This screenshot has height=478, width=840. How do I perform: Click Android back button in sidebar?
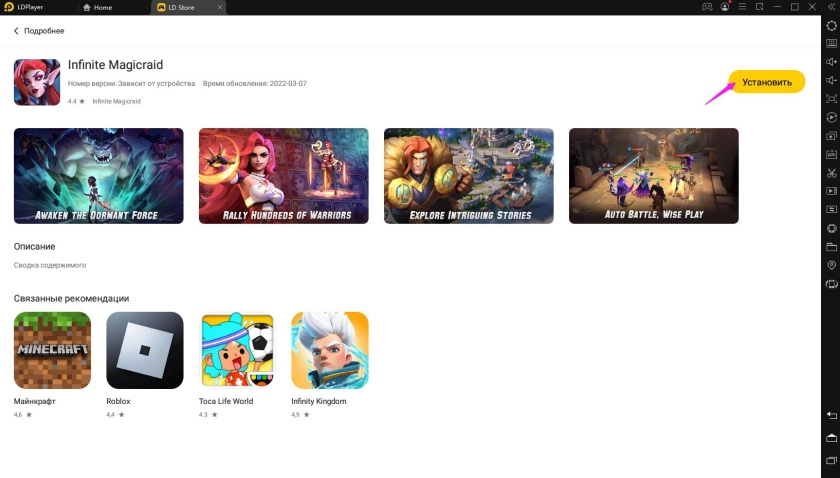(831, 415)
